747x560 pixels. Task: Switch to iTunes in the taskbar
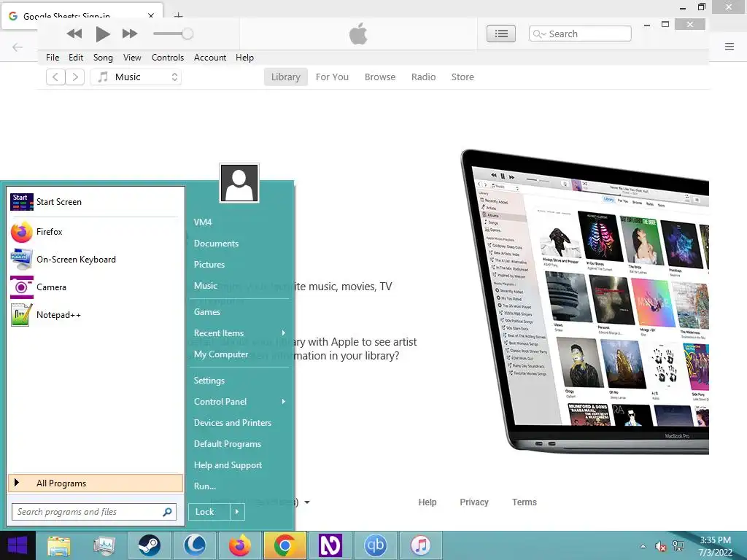421,545
